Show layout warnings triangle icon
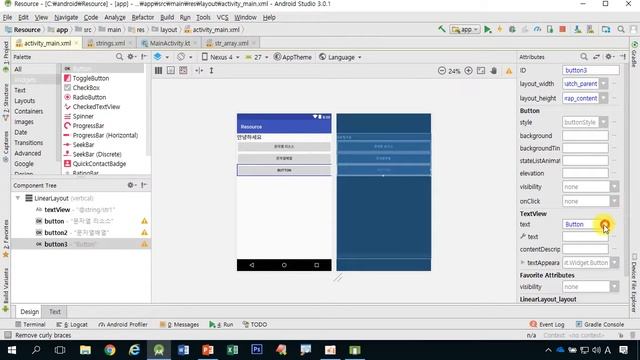The height and width of the screenshot is (360, 640). click(509, 71)
